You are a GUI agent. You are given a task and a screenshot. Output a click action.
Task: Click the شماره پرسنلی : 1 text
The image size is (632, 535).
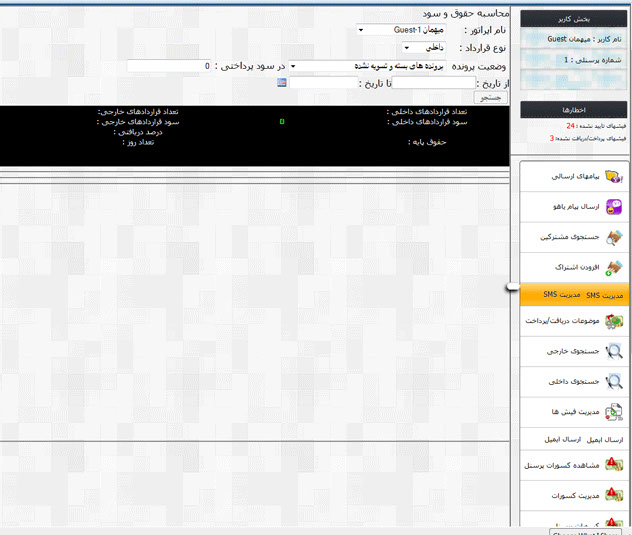[x=592, y=60]
